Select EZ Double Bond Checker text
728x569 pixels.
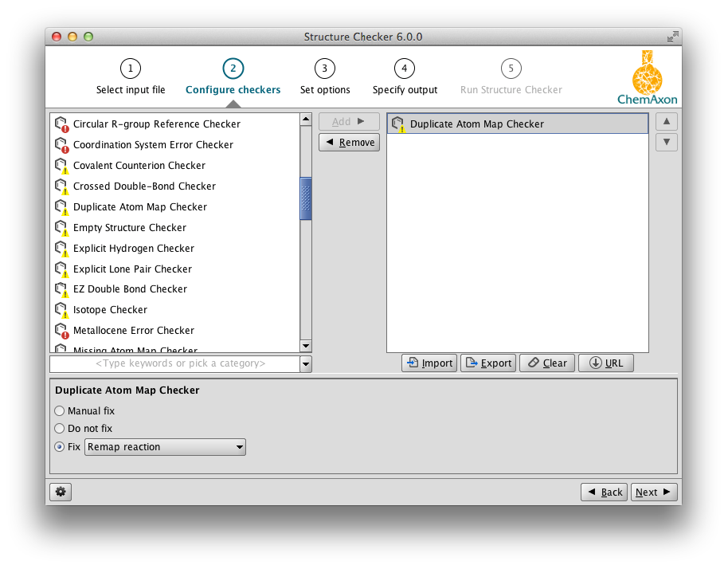[130, 289]
